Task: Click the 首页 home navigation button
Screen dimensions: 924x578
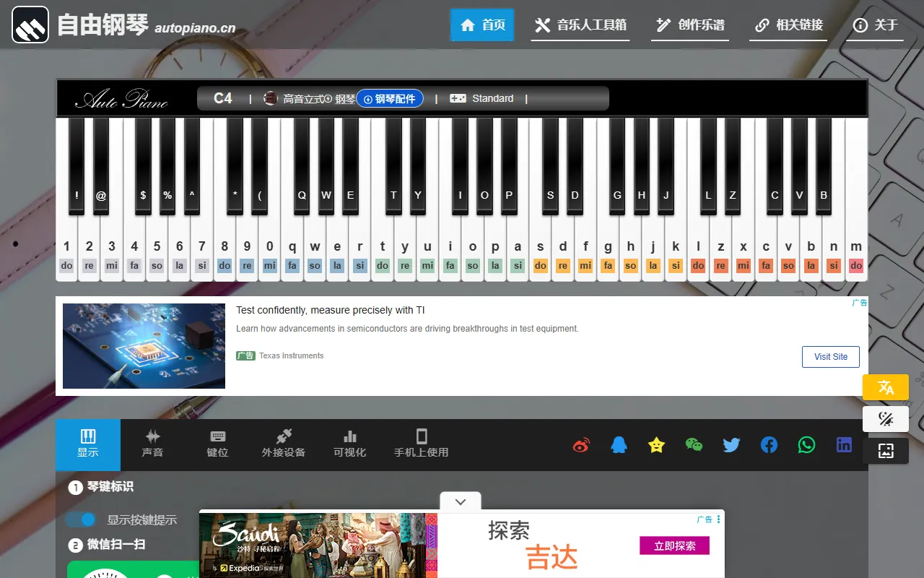Action: pos(482,25)
